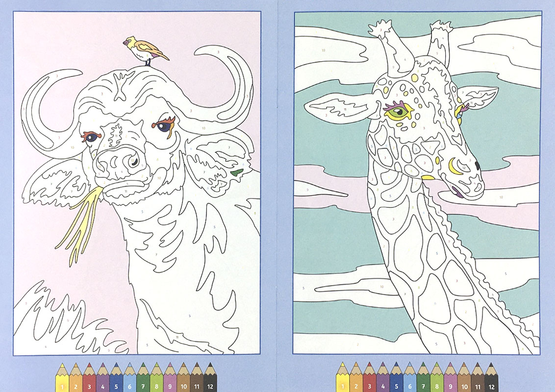Click brown pencil 11 below the buffalo picture

point(197,377)
